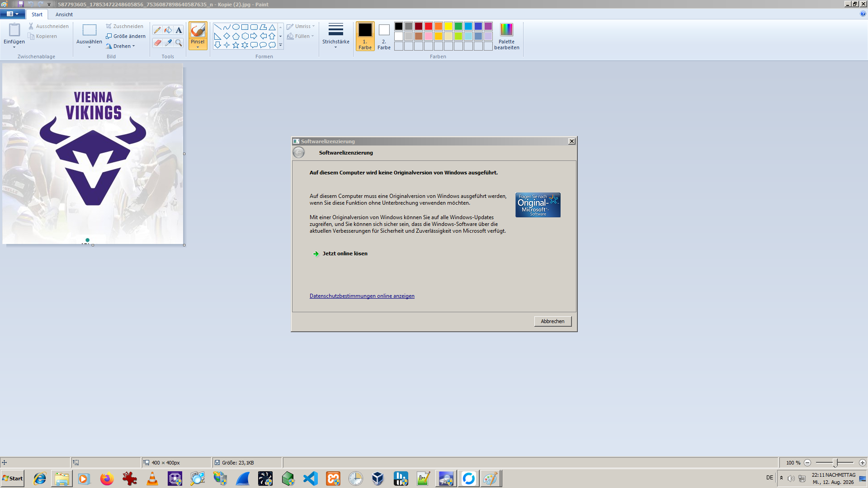Pick the dark red color swatch
The image size is (868, 488).
tap(419, 26)
